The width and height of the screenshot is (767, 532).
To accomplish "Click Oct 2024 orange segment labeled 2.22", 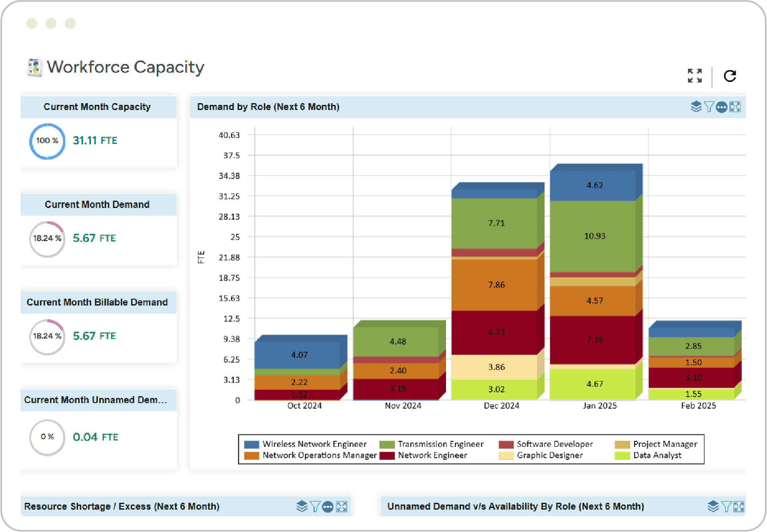I will (297, 382).
